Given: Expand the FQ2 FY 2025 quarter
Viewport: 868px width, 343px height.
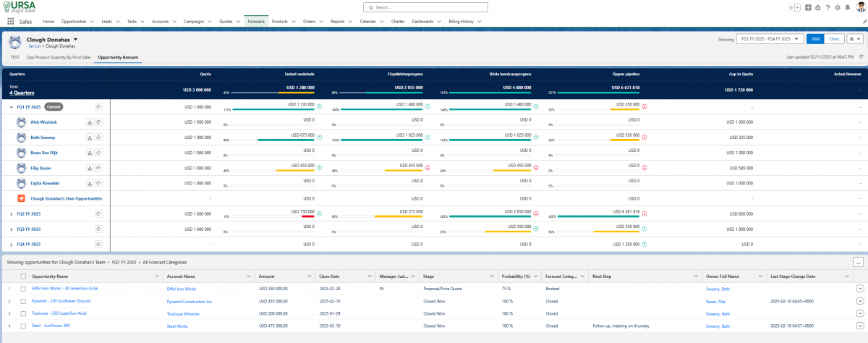Looking at the screenshot, I should (x=11, y=214).
